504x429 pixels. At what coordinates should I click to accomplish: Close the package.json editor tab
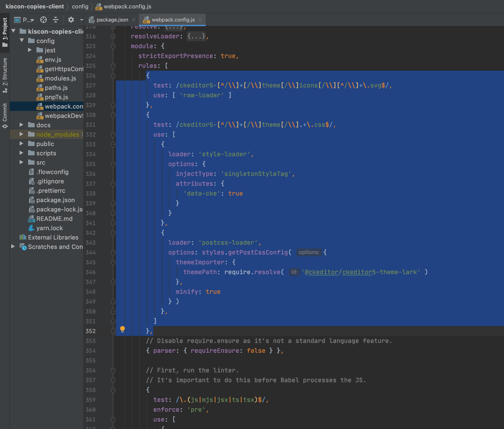click(x=134, y=20)
